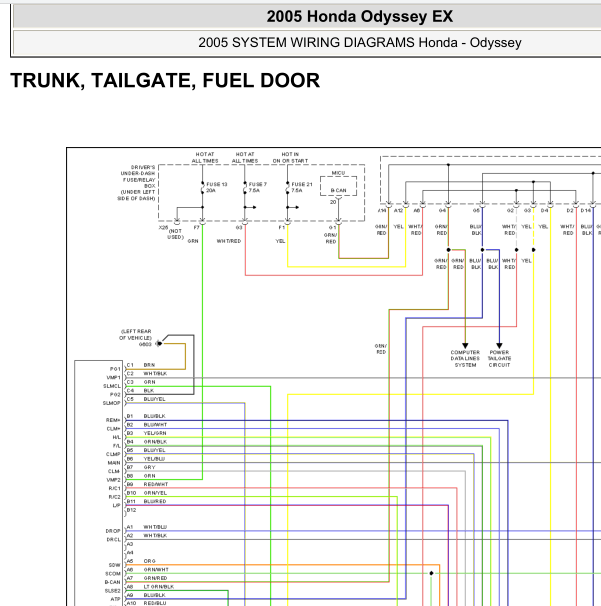Click the "VMP1" signal name
601x606 pixels.
pyautogui.click(x=114, y=378)
